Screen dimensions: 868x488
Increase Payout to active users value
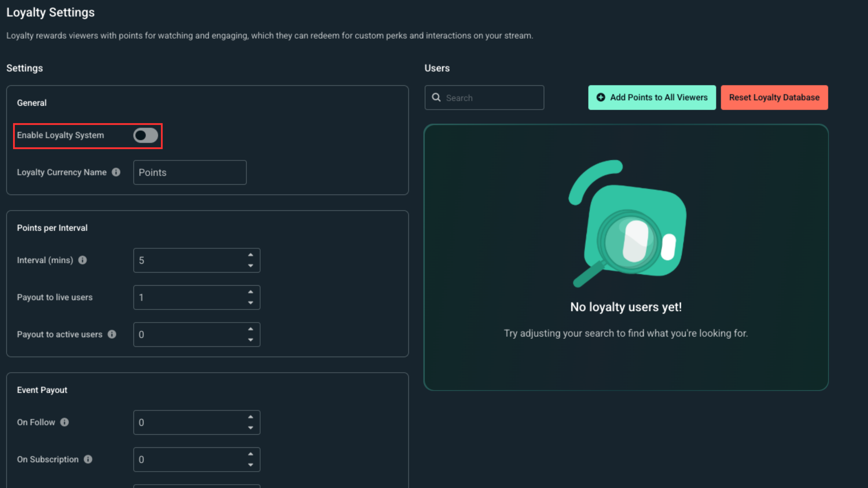click(x=250, y=329)
